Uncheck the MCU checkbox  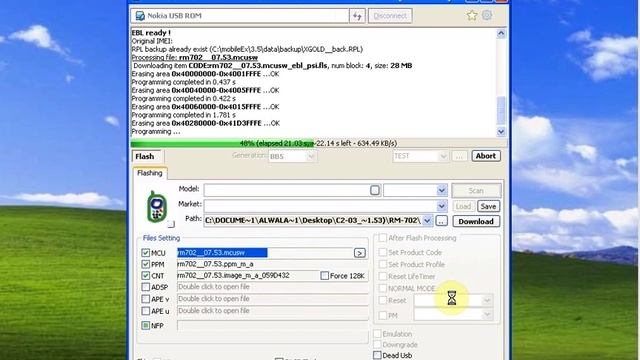(x=146, y=253)
